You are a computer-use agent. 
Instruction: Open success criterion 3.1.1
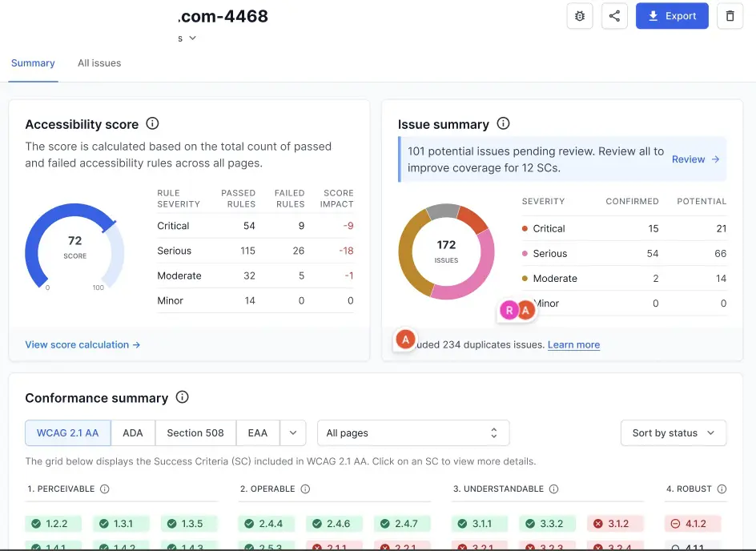[x=480, y=524]
